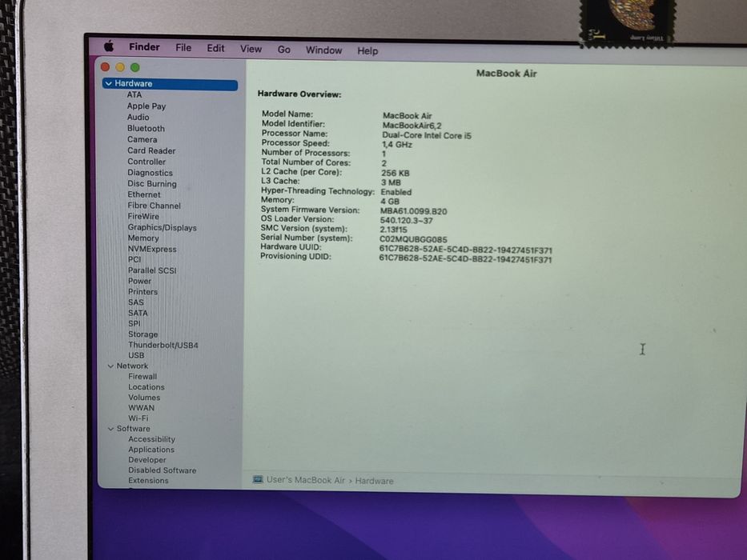Select Controller in the sidebar

147,162
